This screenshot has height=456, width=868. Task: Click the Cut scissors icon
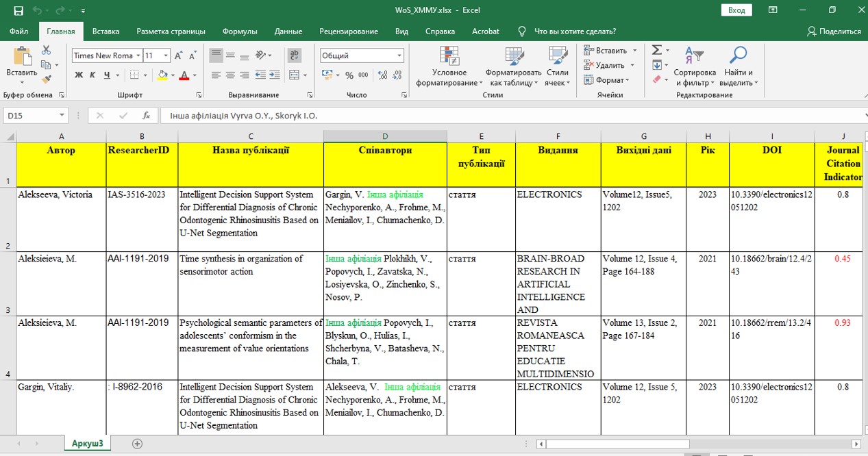pos(46,50)
